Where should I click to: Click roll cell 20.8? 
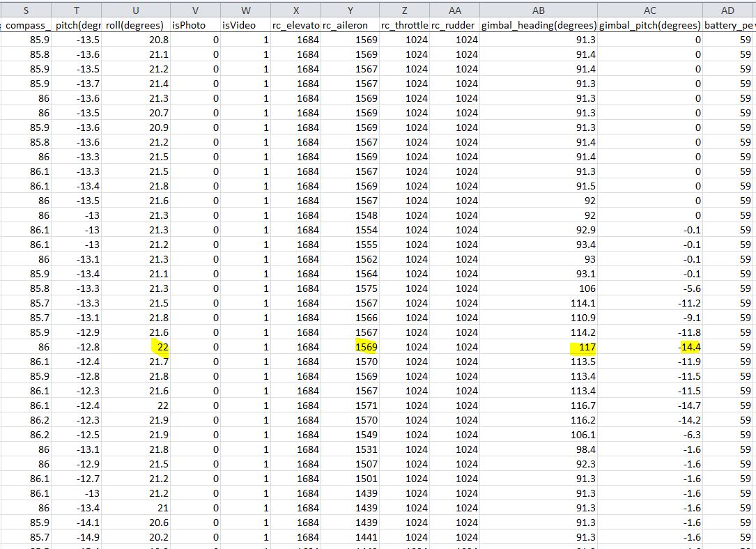click(x=135, y=40)
